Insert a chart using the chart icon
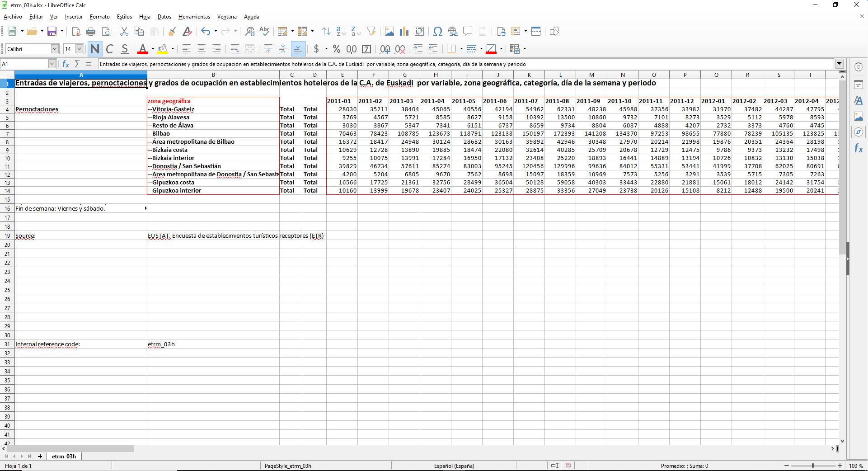The image size is (868, 471). click(x=404, y=31)
